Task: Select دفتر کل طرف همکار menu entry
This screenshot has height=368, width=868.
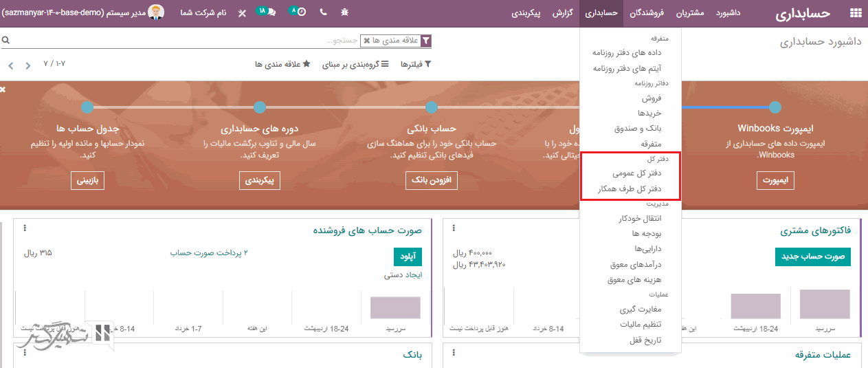Action: (x=630, y=188)
